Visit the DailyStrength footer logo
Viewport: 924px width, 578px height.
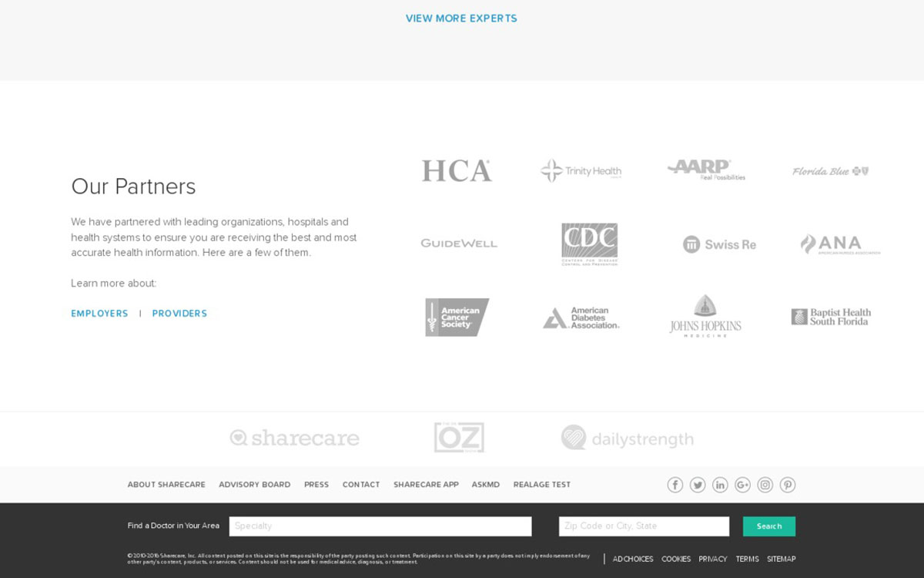click(x=627, y=439)
